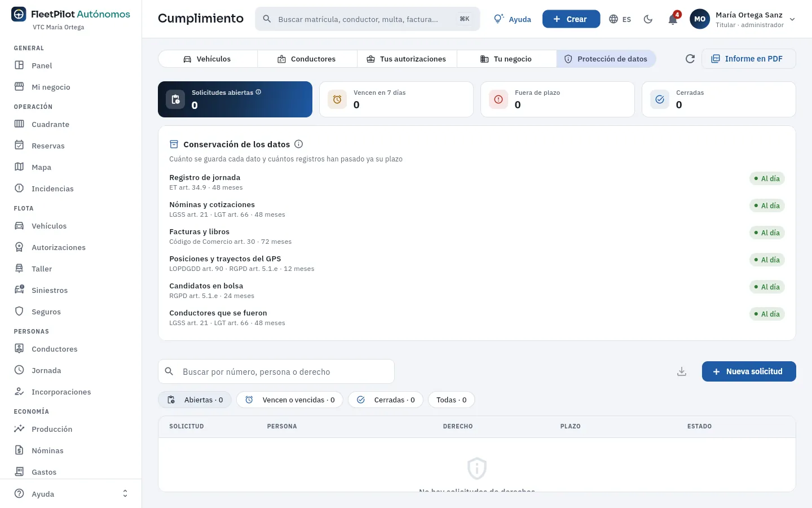
Task: Click the FleetPilot logo icon
Action: [x=19, y=14]
